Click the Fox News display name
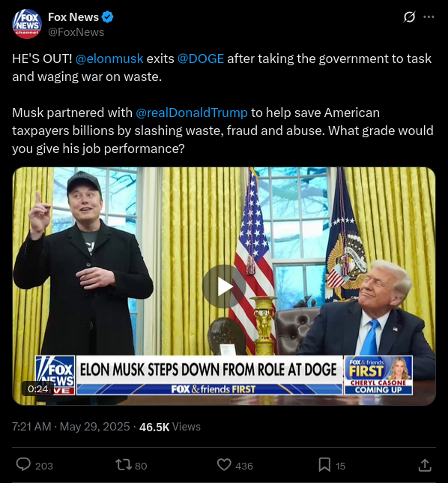 [73, 17]
